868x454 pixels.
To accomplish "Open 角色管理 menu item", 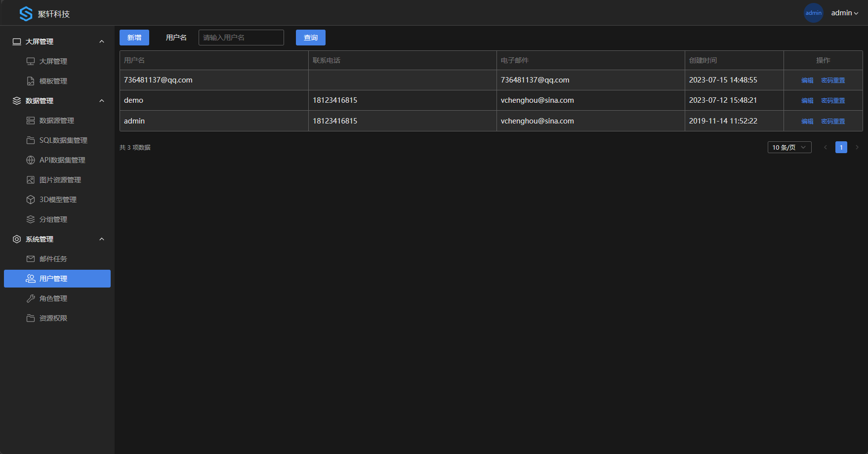I will 57,298.
